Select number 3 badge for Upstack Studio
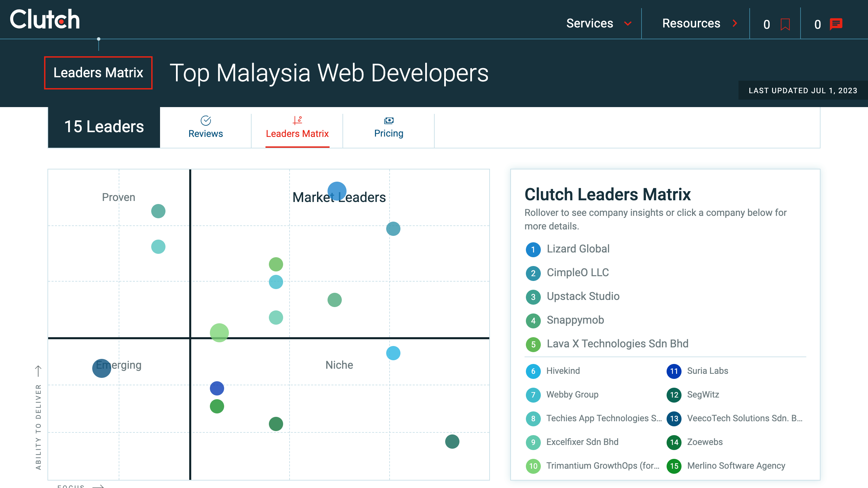The image size is (868, 488). coord(533,297)
